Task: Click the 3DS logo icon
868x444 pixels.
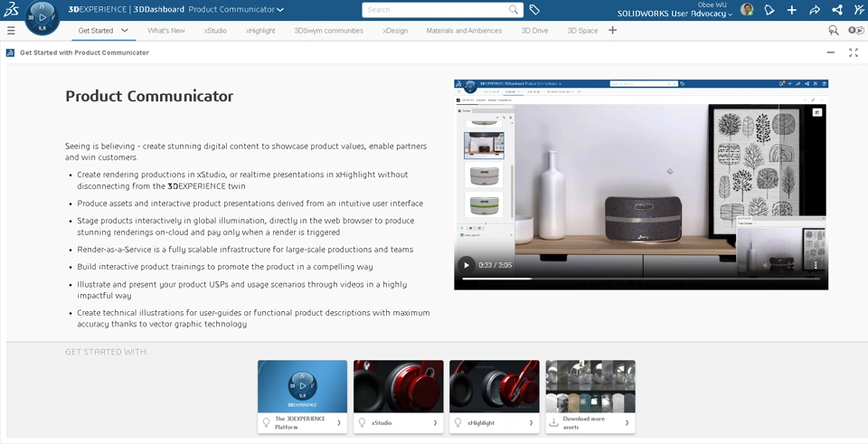Action: 11,9
